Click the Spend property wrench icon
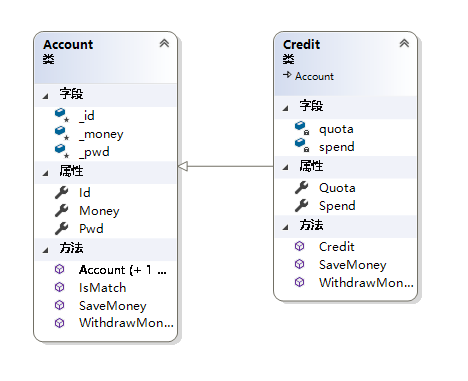 coord(301,206)
